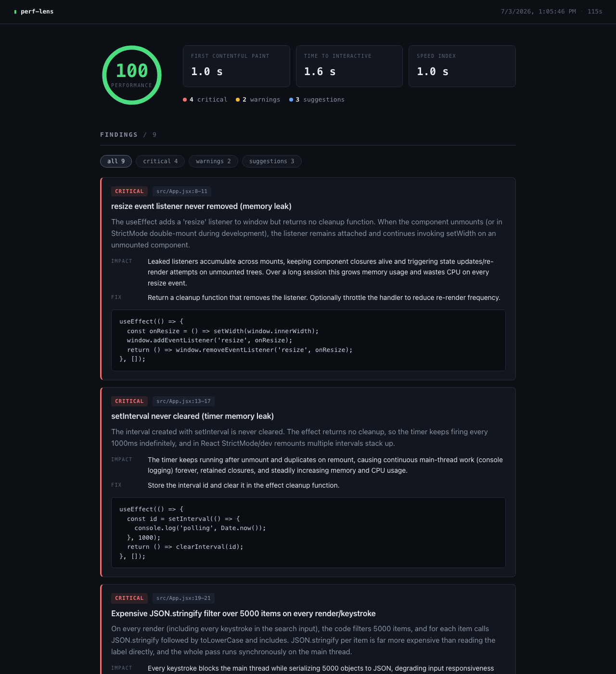Open file reference src/App.jsx:19–21
The width and height of the screenshot is (616, 674).
(183, 598)
